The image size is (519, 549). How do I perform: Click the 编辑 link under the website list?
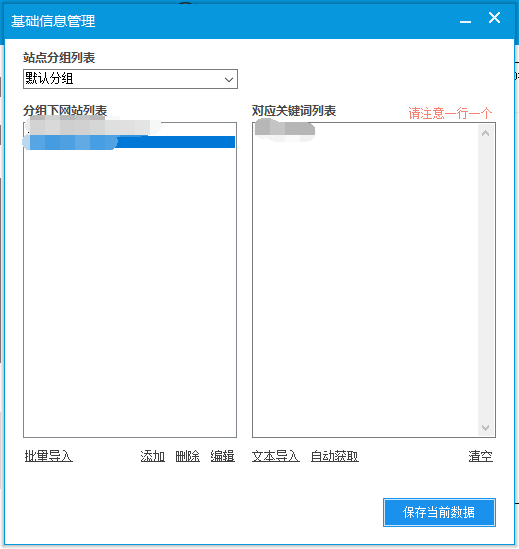[x=222, y=456]
